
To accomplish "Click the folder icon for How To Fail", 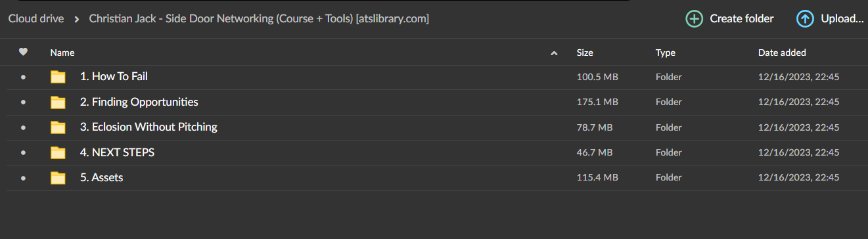I will pyautogui.click(x=58, y=77).
